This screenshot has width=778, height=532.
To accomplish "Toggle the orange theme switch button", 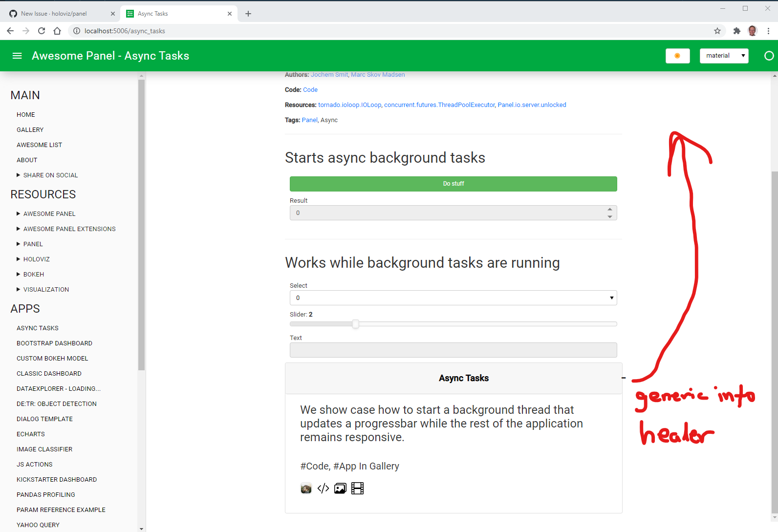I will point(677,56).
